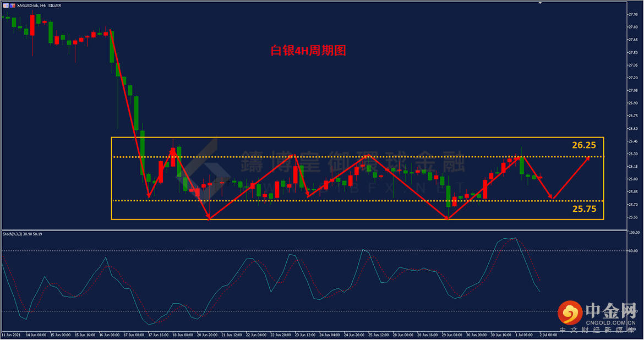Click the 27.35 price axis label
Screen dimensions: 644x340
(633, 65)
